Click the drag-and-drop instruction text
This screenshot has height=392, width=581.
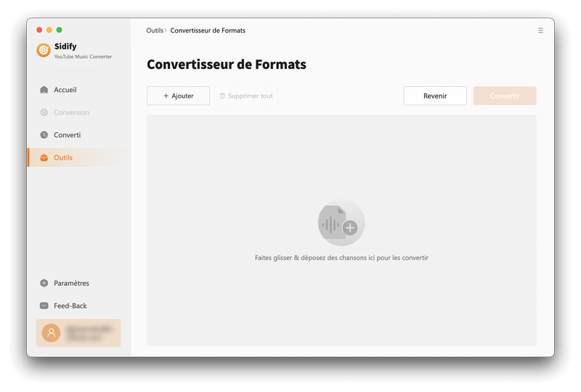click(x=341, y=258)
